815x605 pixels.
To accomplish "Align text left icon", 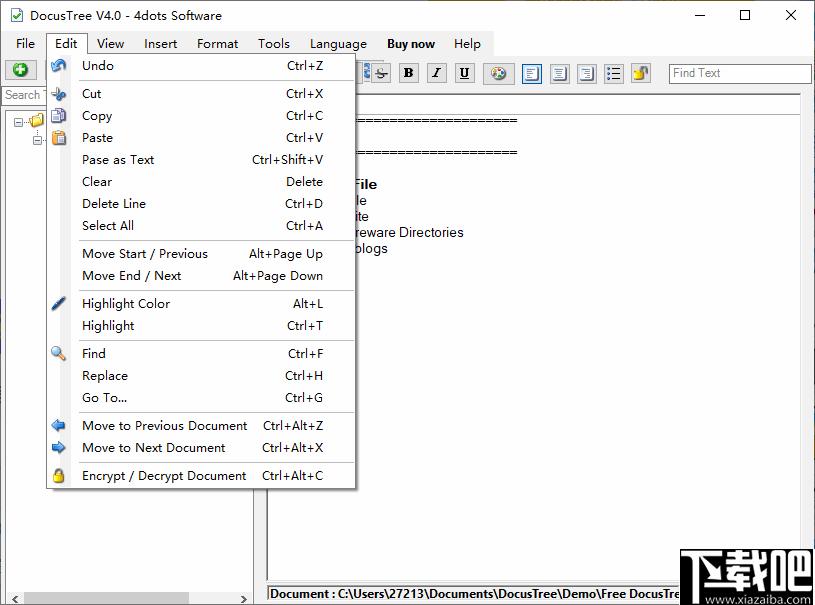I will click(x=531, y=73).
